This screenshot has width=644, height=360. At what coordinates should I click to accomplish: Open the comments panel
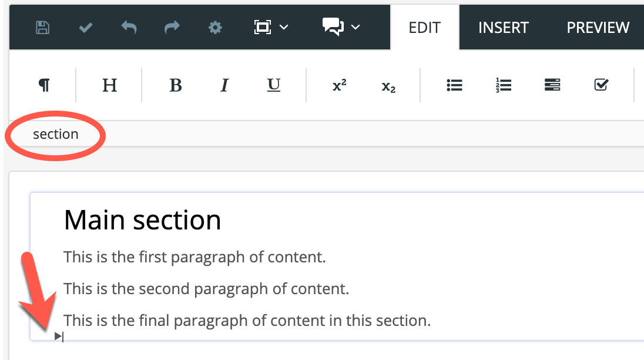[x=332, y=27]
